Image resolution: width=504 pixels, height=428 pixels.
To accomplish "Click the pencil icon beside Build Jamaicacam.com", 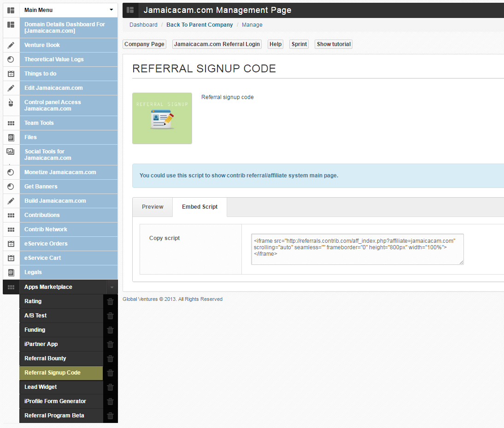I will (x=11, y=201).
